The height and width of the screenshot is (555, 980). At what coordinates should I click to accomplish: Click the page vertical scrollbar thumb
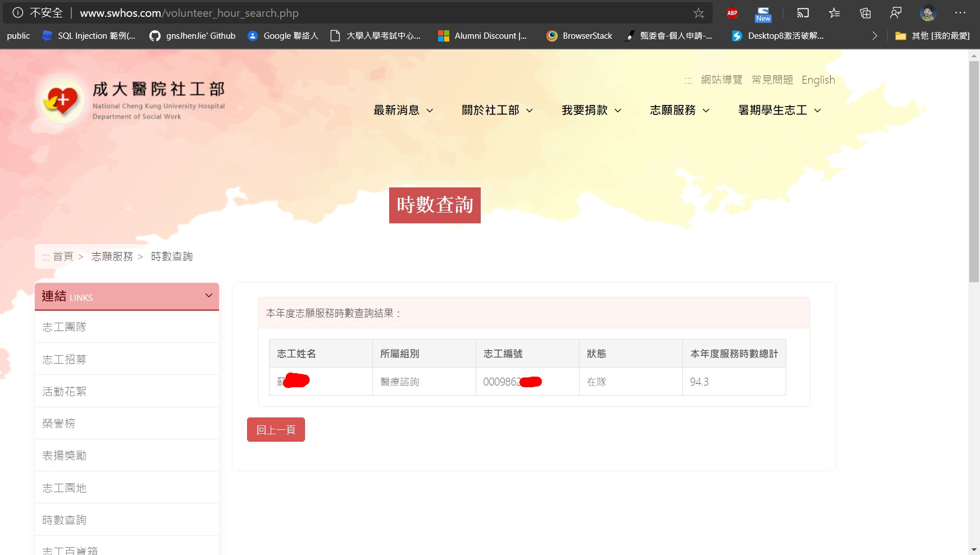[974, 172]
